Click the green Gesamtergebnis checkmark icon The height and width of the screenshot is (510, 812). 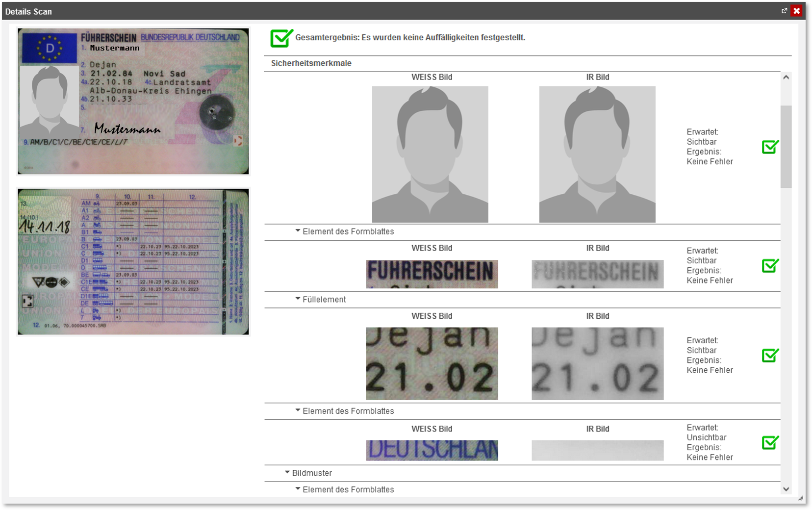[x=281, y=38]
